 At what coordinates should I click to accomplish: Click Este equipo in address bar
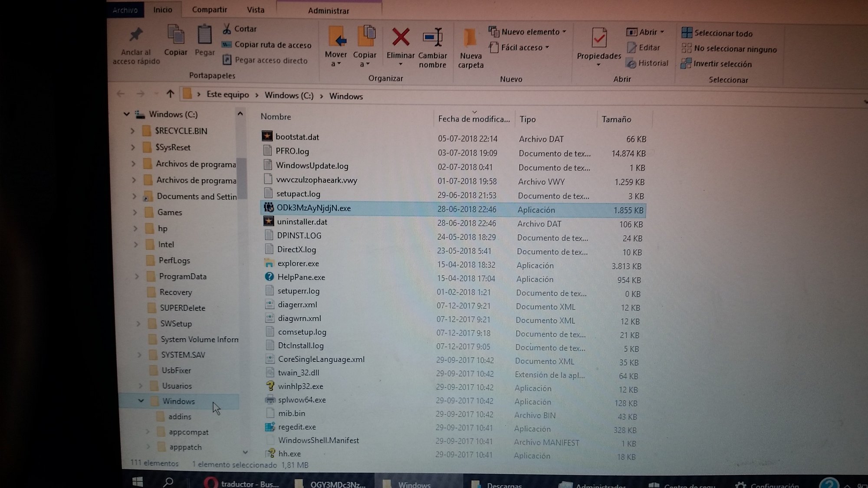228,94
